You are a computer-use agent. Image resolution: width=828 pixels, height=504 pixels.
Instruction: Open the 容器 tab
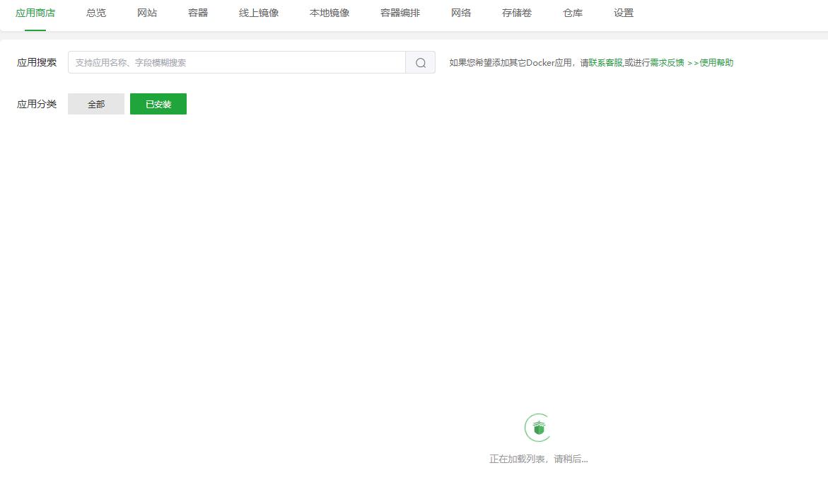pyautogui.click(x=198, y=13)
